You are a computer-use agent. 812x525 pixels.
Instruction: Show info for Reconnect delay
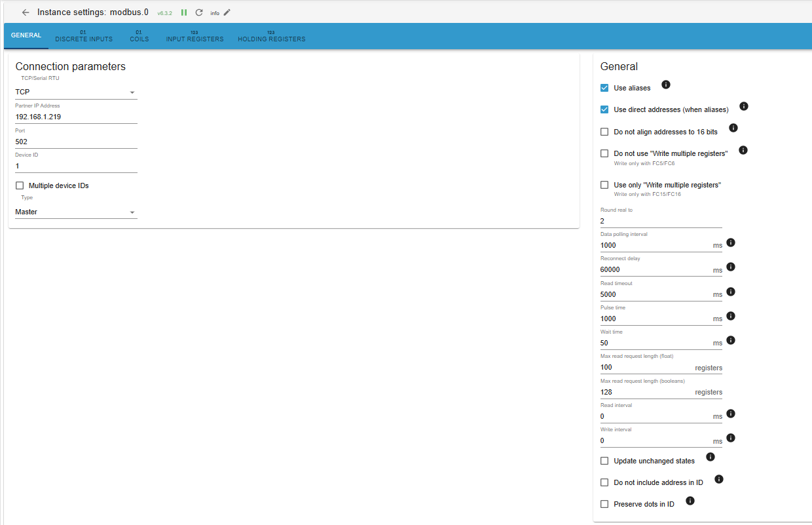[731, 267]
